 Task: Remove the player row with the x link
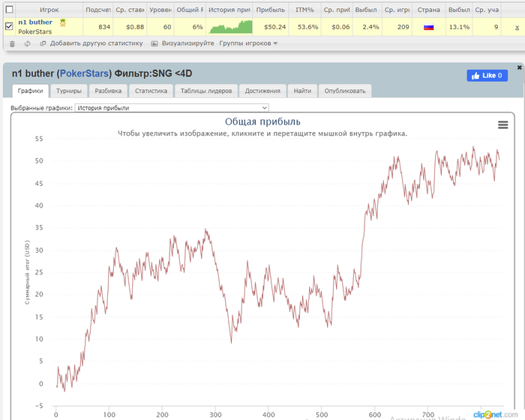pos(517,28)
